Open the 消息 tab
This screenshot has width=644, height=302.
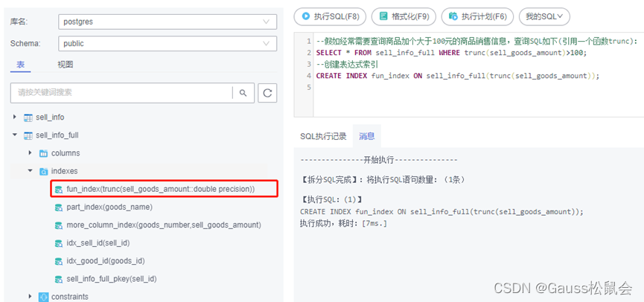(367, 136)
